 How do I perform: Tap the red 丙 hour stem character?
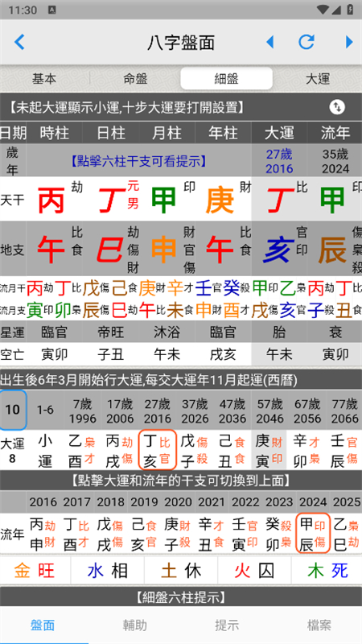(x=51, y=200)
